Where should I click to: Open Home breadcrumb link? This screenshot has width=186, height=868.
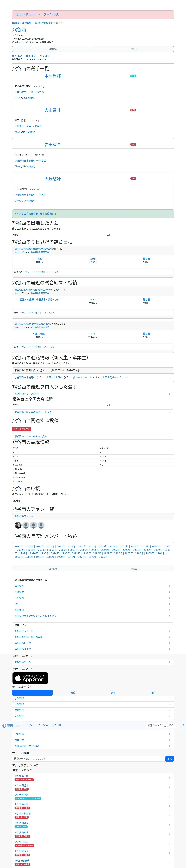click(x=15, y=23)
